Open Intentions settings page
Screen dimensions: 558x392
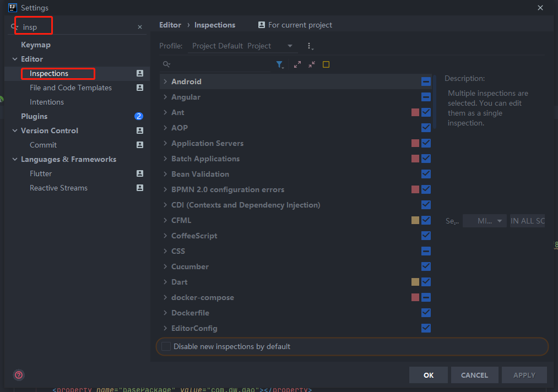(47, 102)
